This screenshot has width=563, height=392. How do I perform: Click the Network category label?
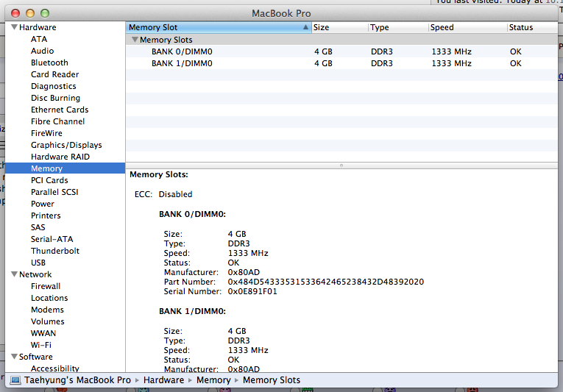pos(35,274)
